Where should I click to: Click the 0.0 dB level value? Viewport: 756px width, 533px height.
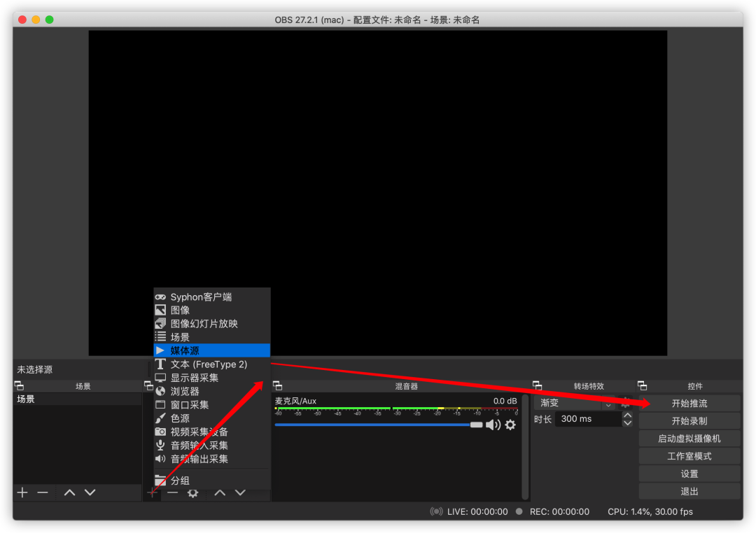click(x=505, y=401)
